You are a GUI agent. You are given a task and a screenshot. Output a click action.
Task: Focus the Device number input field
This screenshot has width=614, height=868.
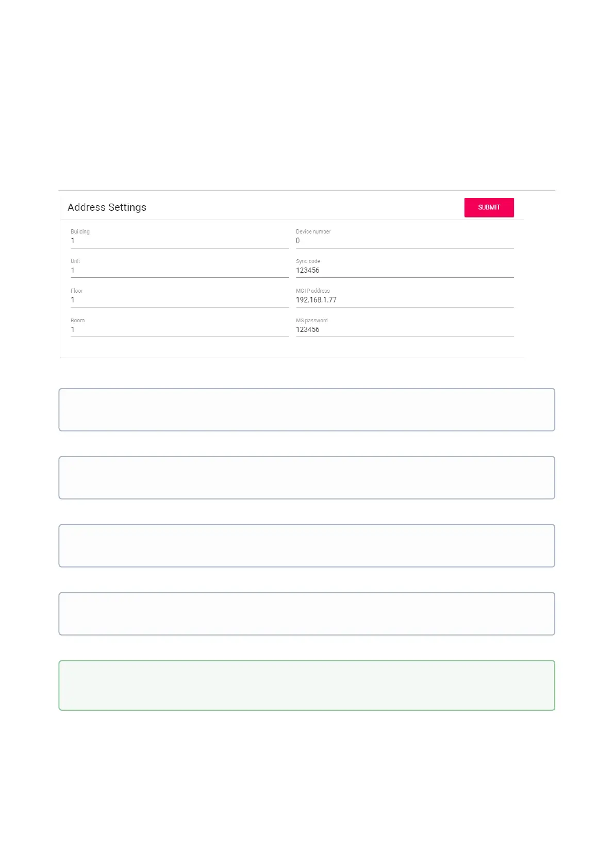(404, 241)
